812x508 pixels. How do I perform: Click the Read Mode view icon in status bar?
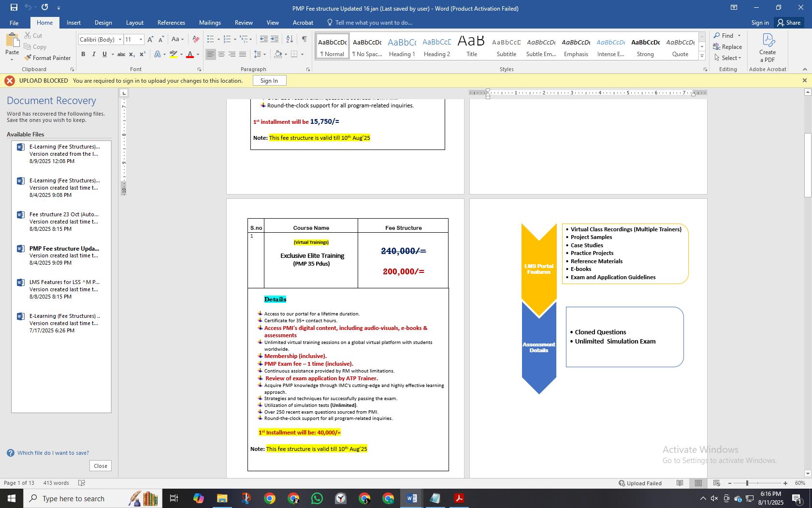pyautogui.click(x=680, y=483)
